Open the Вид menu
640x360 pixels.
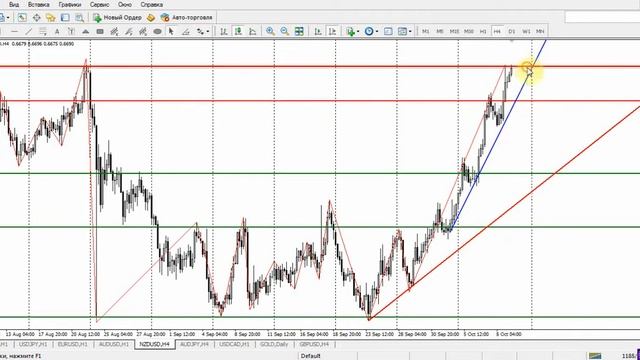(x=13, y=5)
